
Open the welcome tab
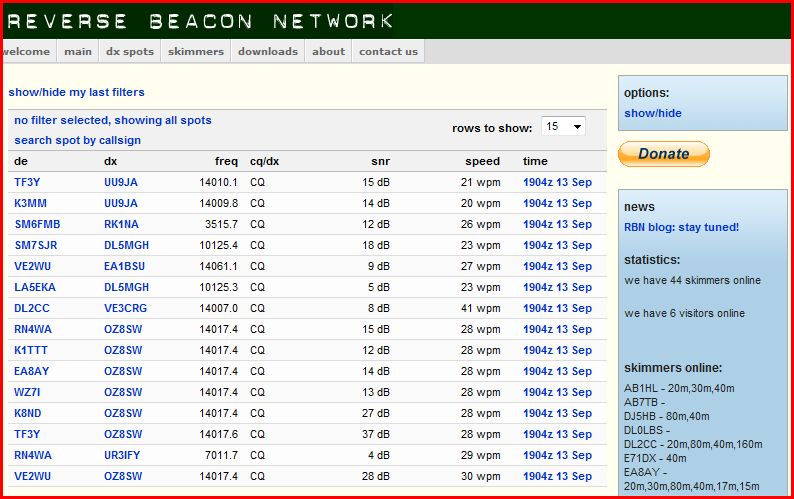coord(26,51)
